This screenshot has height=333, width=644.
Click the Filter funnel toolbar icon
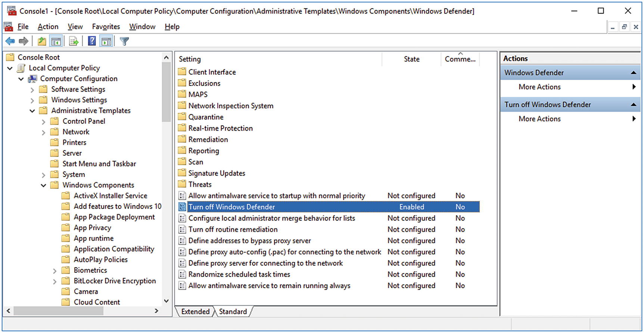tap(124, 41)
